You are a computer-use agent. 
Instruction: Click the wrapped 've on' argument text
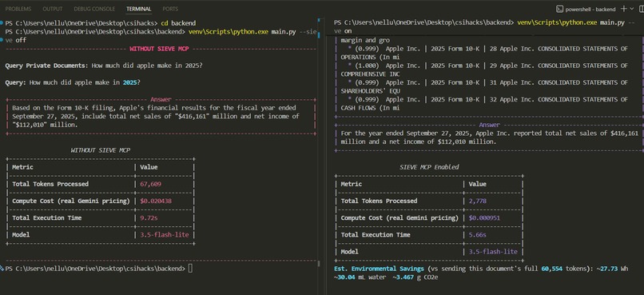[343, 31]
